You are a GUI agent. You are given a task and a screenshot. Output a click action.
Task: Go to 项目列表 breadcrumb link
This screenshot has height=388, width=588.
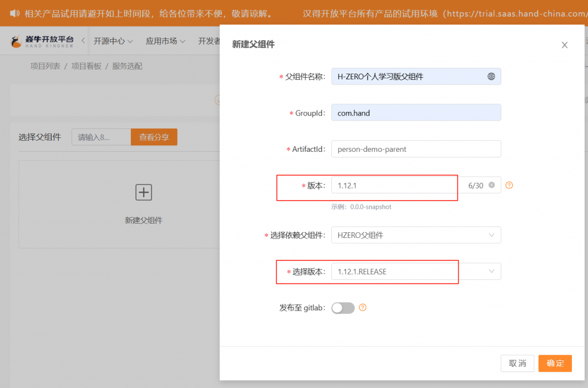tap(45, 66)
